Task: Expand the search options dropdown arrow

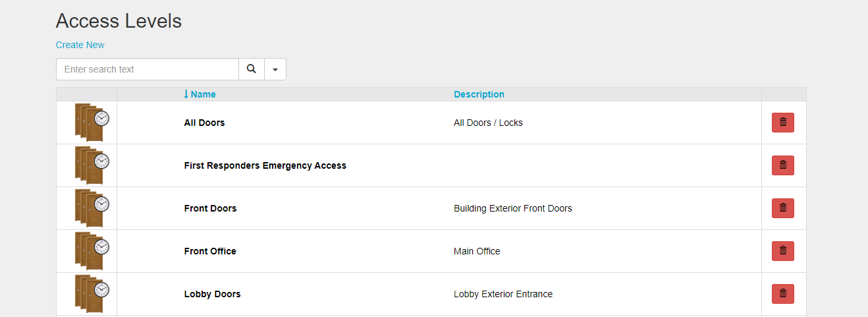Action: [275, 69]
